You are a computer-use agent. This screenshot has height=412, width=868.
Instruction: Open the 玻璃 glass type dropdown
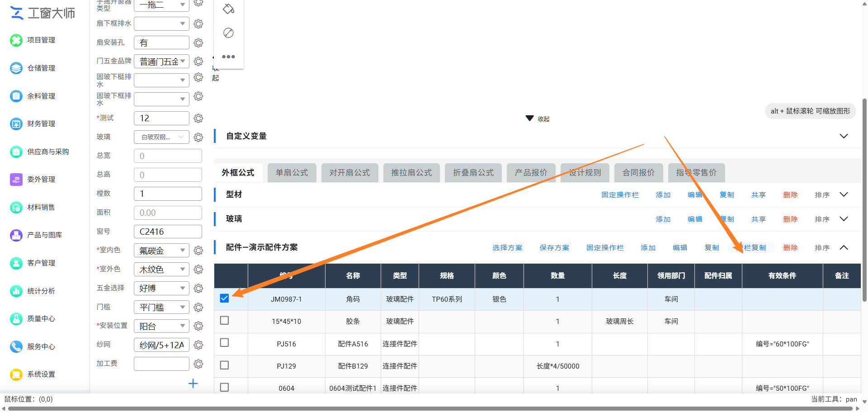click(161, 137)
